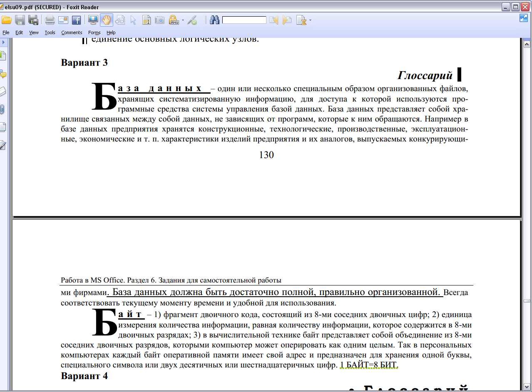Click the underlined sentence "База данных должна быть"

pos(274,292)
